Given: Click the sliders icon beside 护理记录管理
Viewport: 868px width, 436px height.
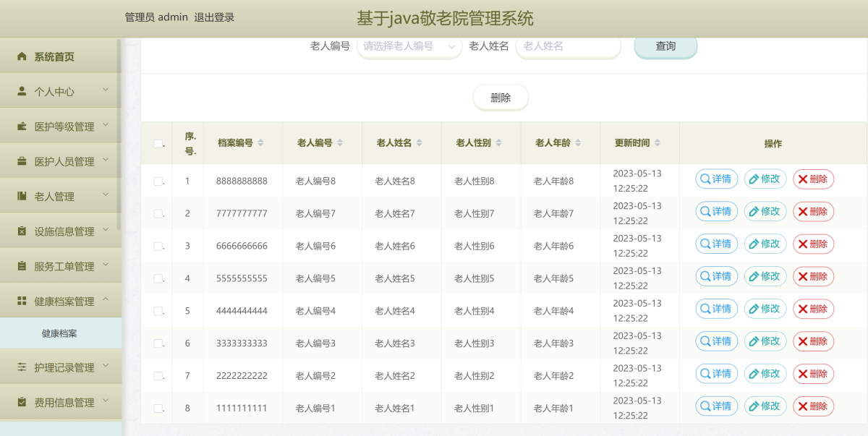Looking at the screenshot, I should [x=22, y=367].
